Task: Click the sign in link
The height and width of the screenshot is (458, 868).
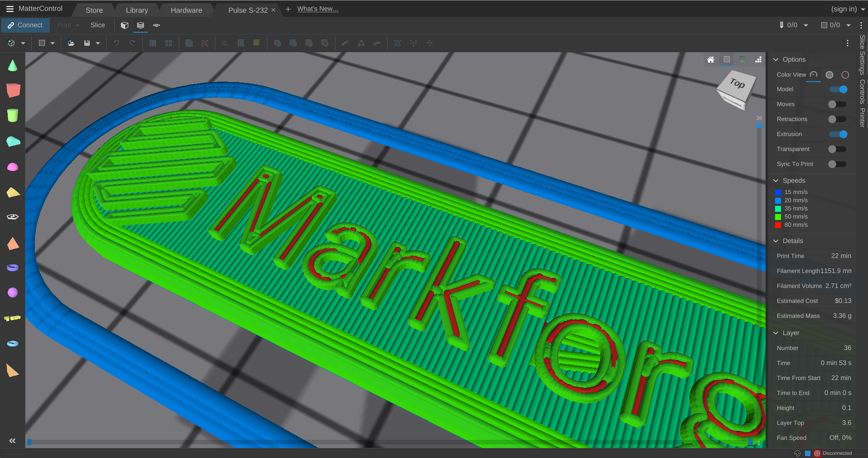Action: [x=844, y=9]
